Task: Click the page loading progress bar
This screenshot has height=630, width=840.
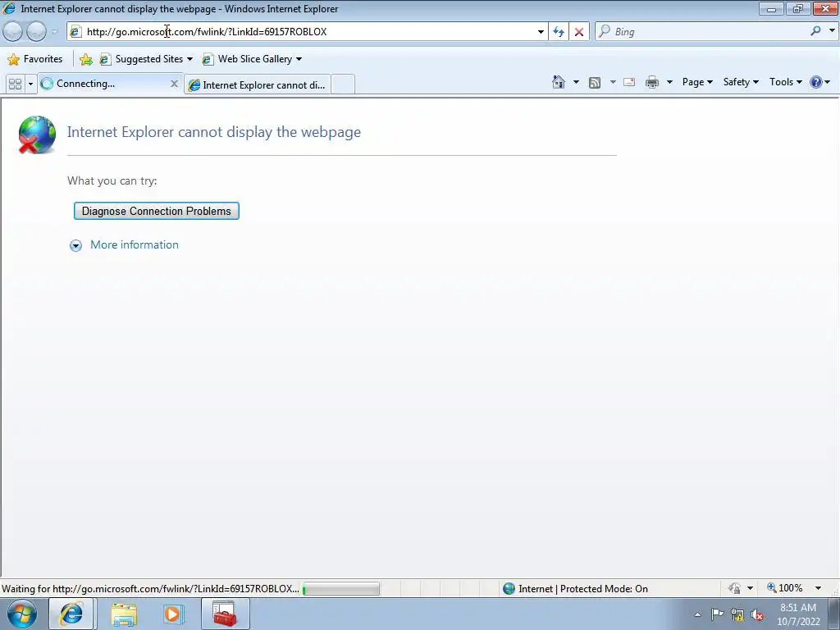Action: 340,589
